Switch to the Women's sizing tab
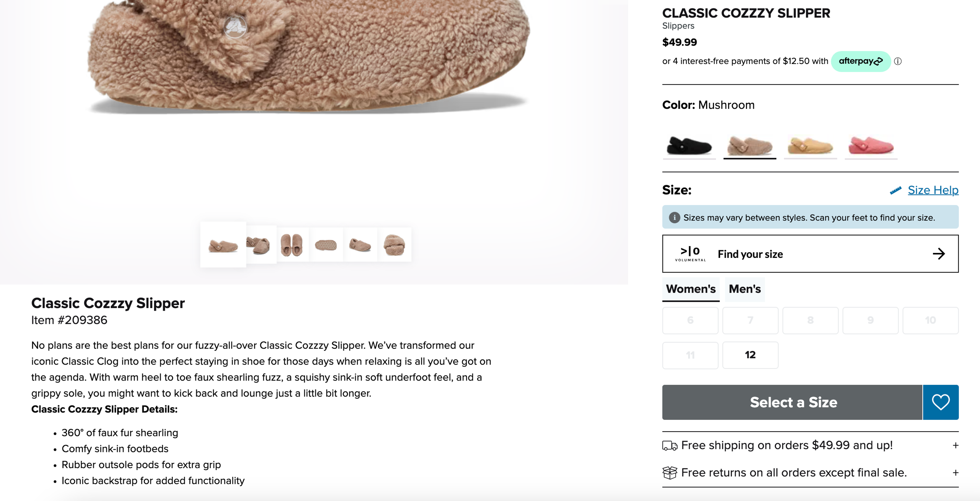 (691, 289)
